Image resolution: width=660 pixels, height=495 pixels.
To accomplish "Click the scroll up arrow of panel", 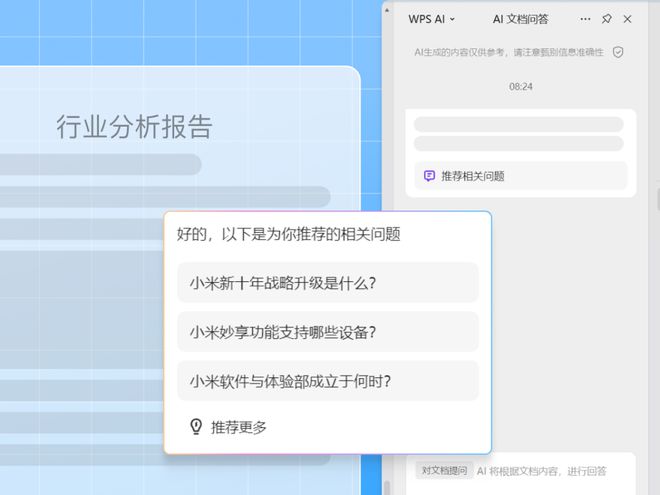I will [x=387, y=10].
